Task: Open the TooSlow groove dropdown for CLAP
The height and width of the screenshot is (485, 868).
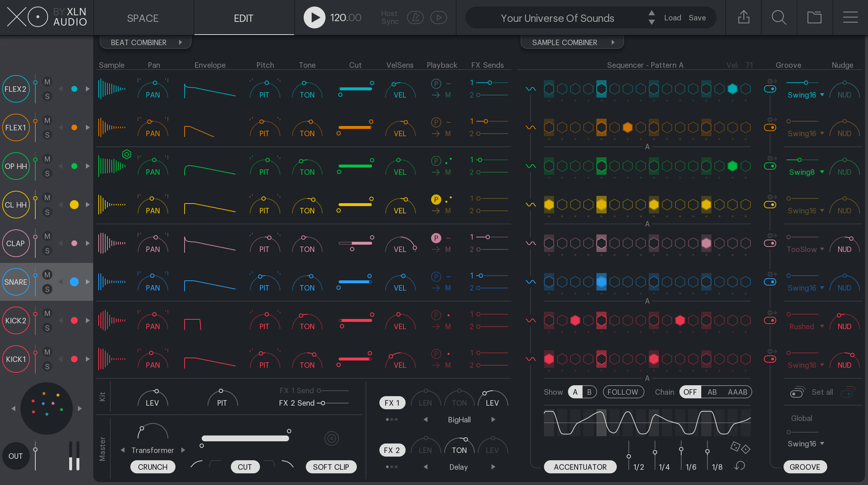Action: click(x=804, y=249)
